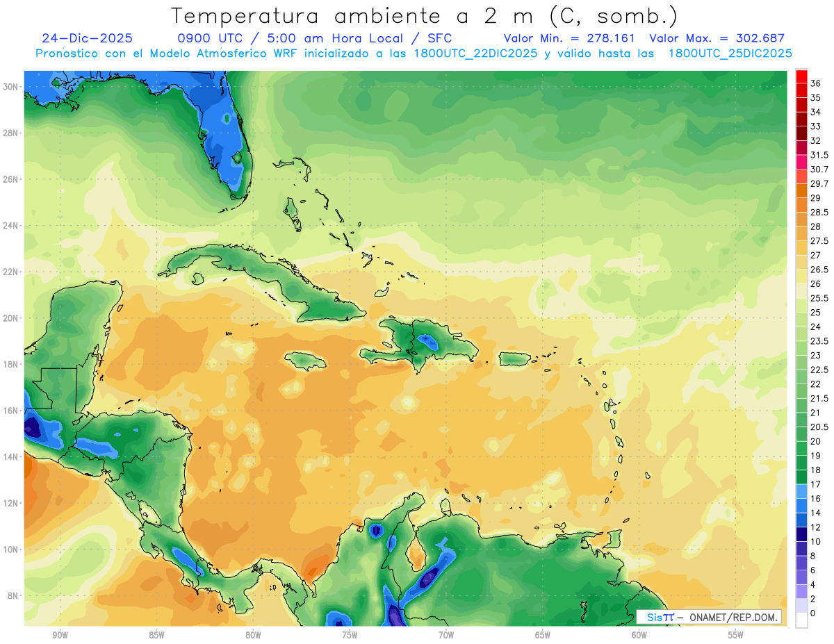Click the "12N" latitude label
Screen dimensions: 834x644
click(11, 503)
